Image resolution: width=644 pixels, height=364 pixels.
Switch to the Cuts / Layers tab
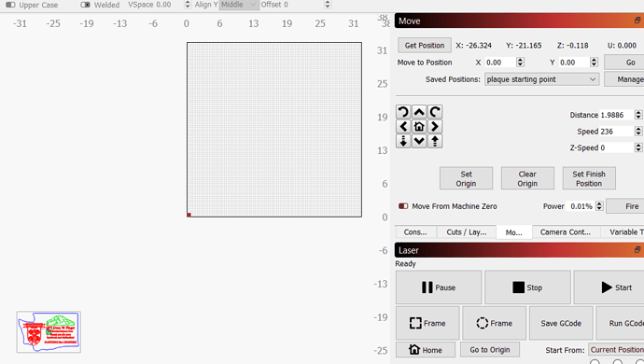tap(466, 232)
